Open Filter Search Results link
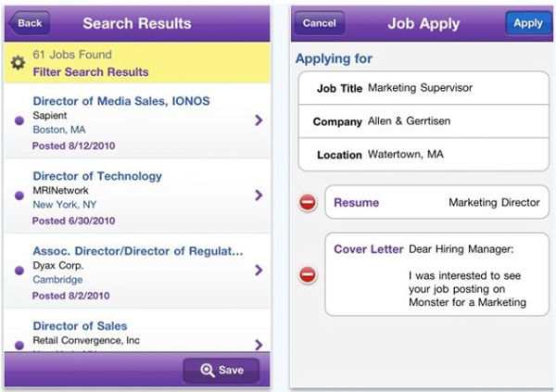 point(90,71)
